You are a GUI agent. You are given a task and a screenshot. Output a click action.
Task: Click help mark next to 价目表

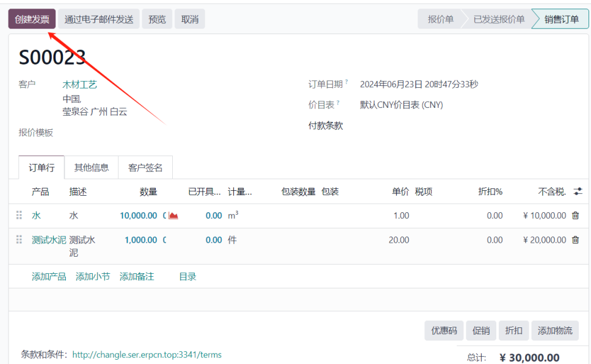[338, 102]
